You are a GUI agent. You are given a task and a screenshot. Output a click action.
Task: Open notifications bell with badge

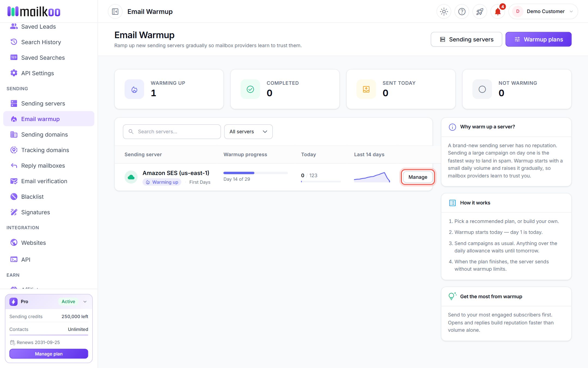[498, 11]
